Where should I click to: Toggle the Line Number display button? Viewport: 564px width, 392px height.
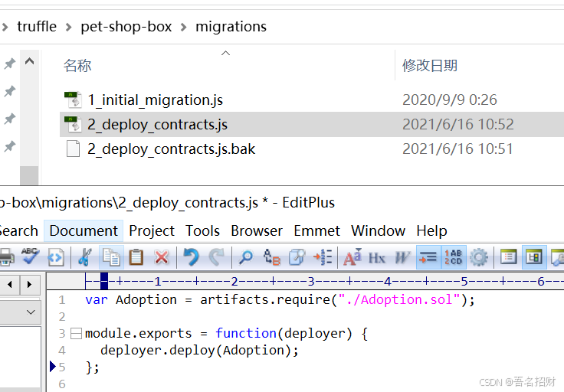click(x=454, y=257)
